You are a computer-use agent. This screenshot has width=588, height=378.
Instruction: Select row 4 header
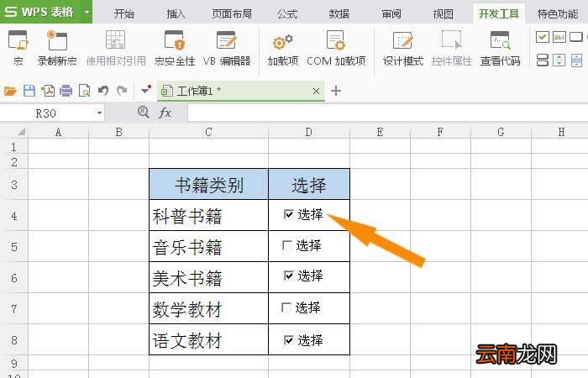[x=14, y=215]
